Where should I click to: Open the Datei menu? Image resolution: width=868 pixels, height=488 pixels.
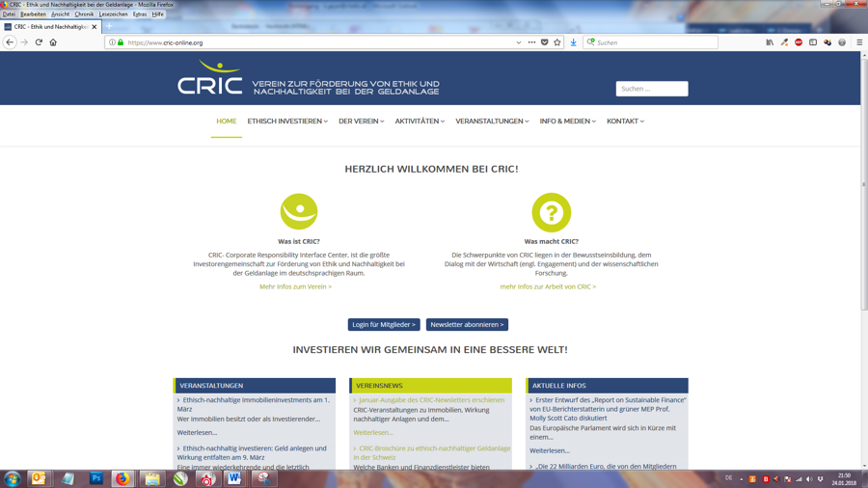[9, 14]
